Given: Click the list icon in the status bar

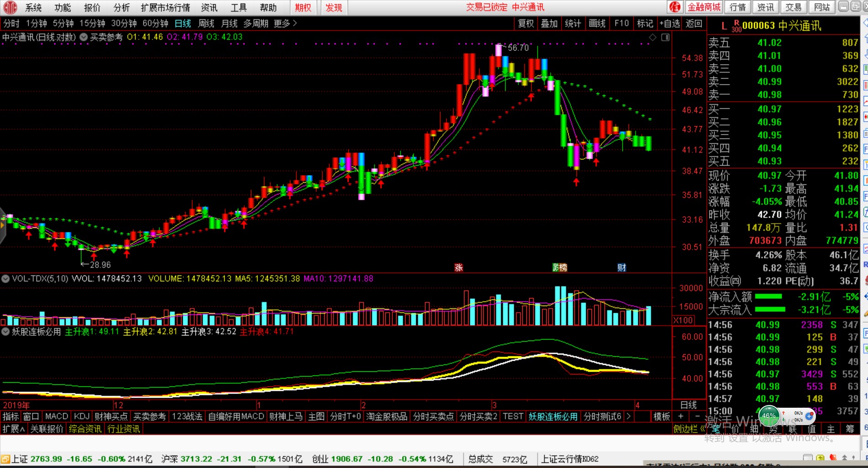Looking at the screenshot, I should coord(808,458).
